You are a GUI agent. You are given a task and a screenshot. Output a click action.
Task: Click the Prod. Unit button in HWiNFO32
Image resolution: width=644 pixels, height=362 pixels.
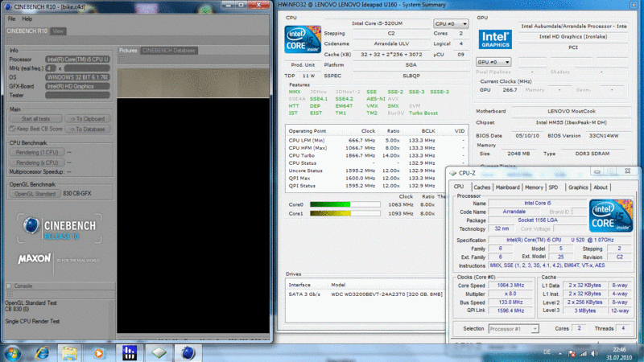tap(303, 65)
